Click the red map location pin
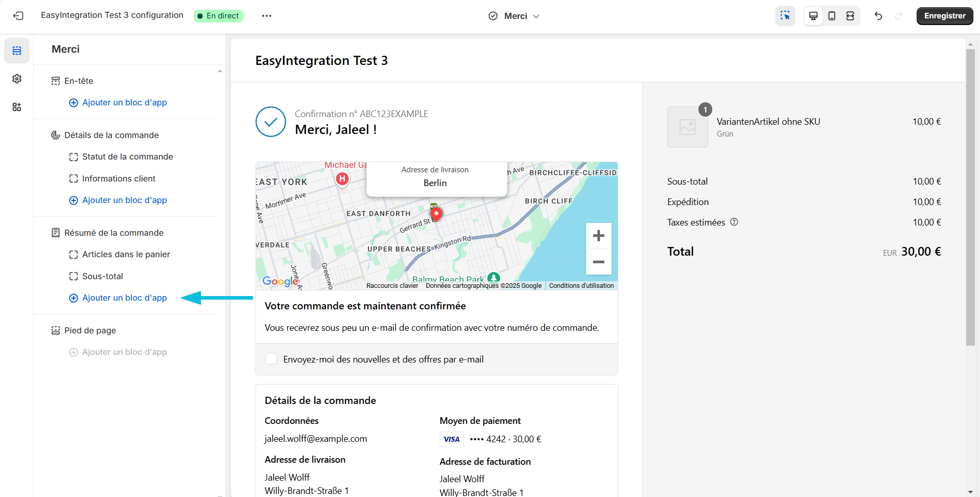Viewport: 980px width, 497px height. pos(436,215)
